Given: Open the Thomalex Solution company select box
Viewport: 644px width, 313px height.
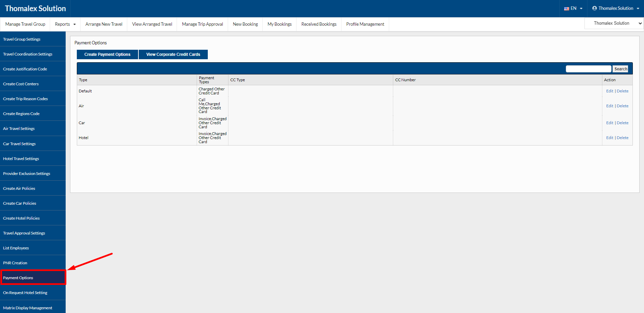Looking at the screenshot, I should coord(614,23).
